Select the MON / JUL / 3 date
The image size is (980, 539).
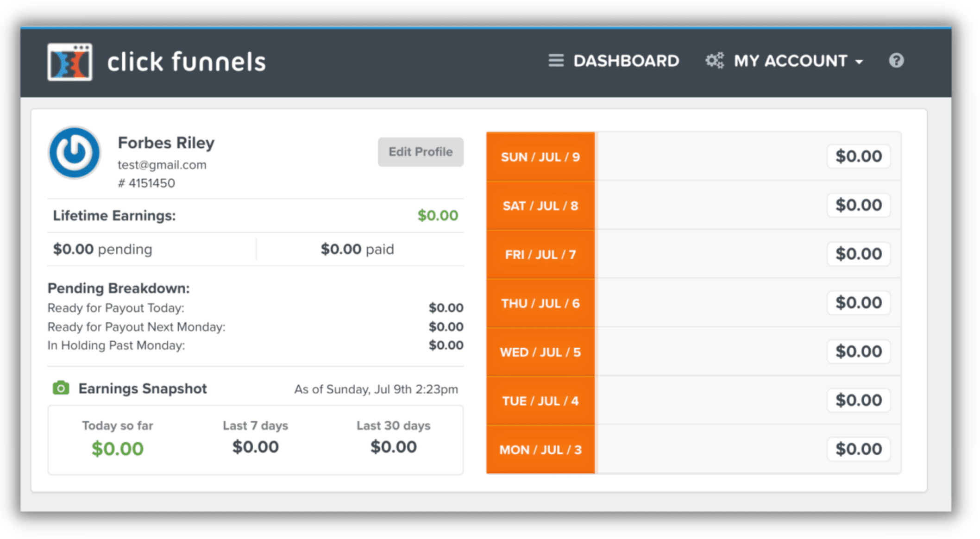pos(540,450)
